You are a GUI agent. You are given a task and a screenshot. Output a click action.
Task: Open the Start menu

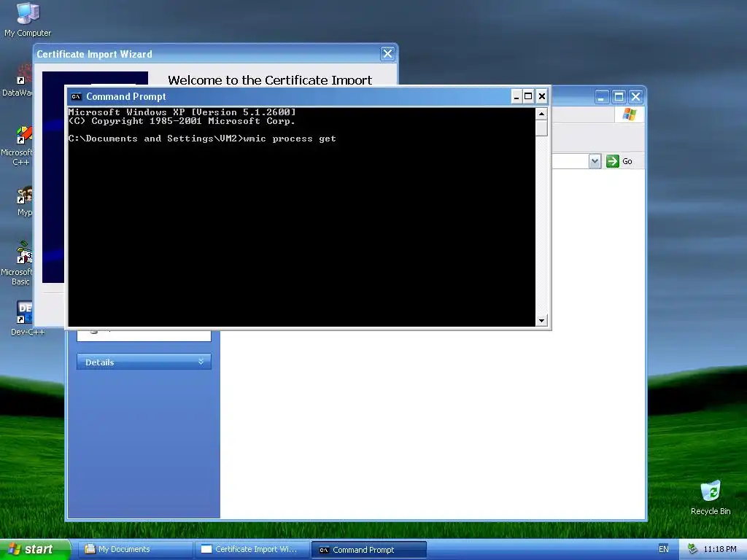point(35,550)
